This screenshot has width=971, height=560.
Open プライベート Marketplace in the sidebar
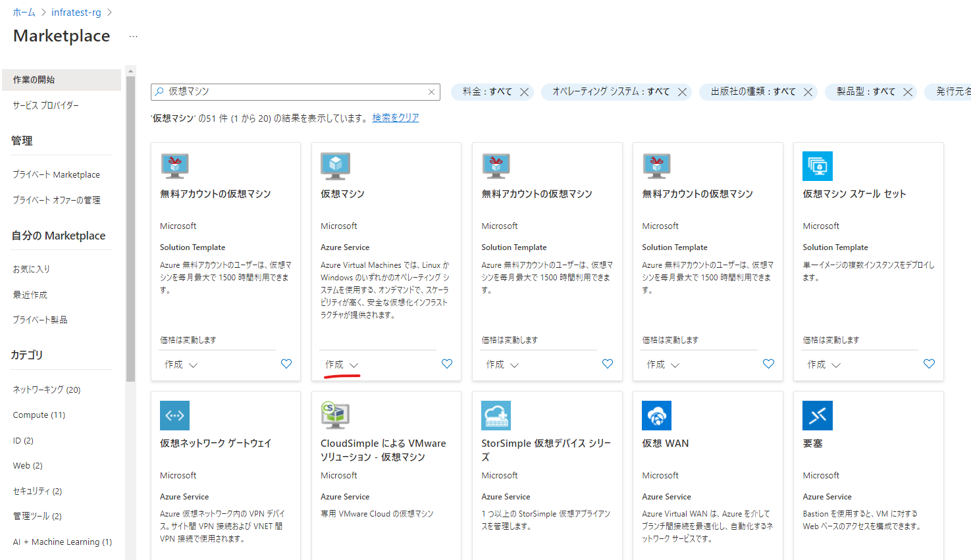[57, 174]
